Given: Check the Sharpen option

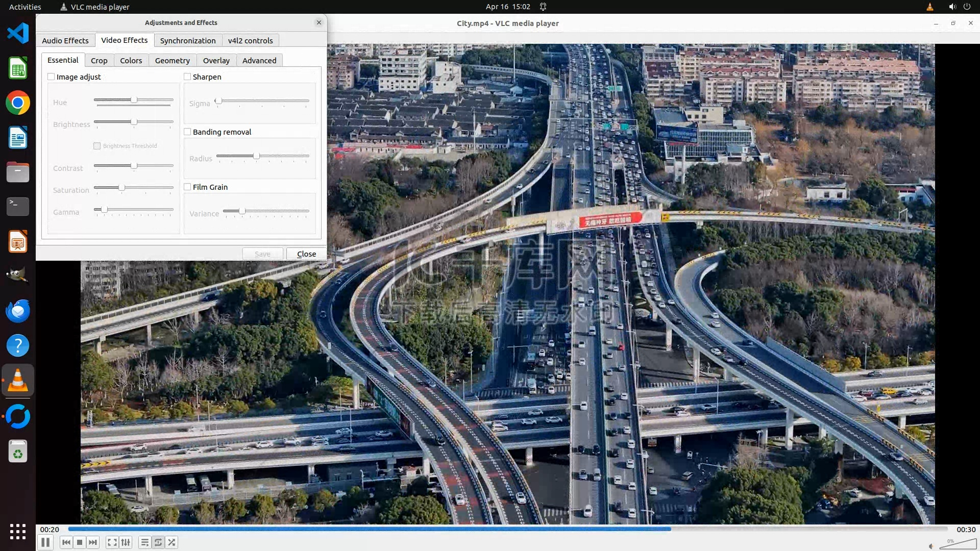Looking at the screenshot, I should pyautogui.click(x=187, y=77).
